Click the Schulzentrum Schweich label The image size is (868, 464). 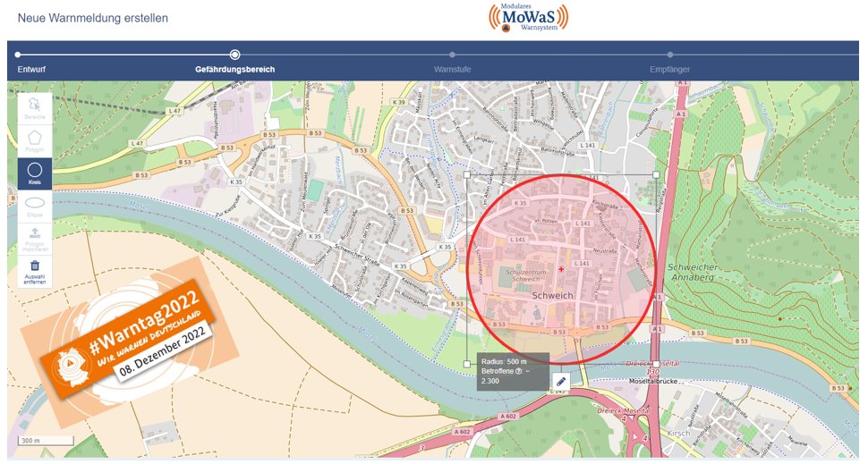click(526, 275)
